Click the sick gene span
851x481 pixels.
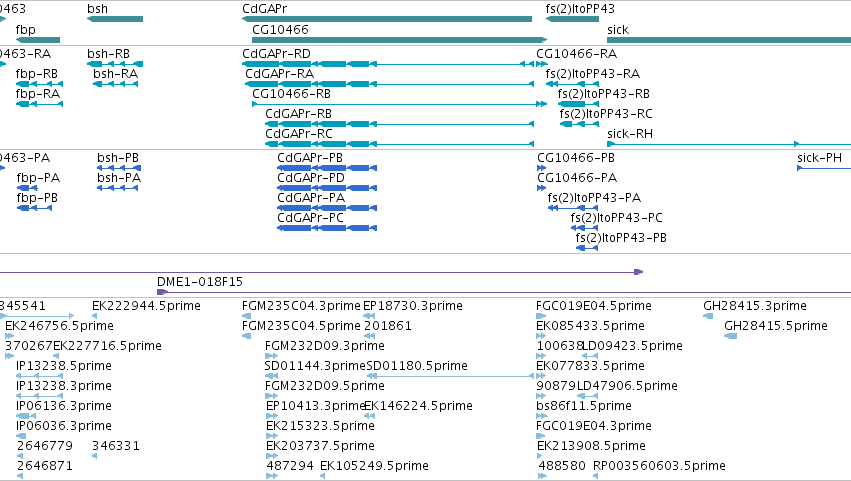point(729,40)
